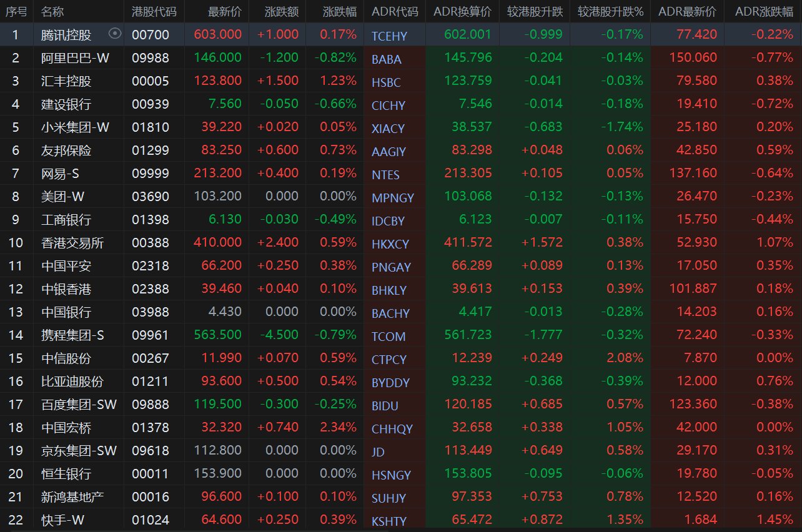Click the ADR code TCEHY
This screenshot has width=802, height=532.
click(x=389, y=36)
